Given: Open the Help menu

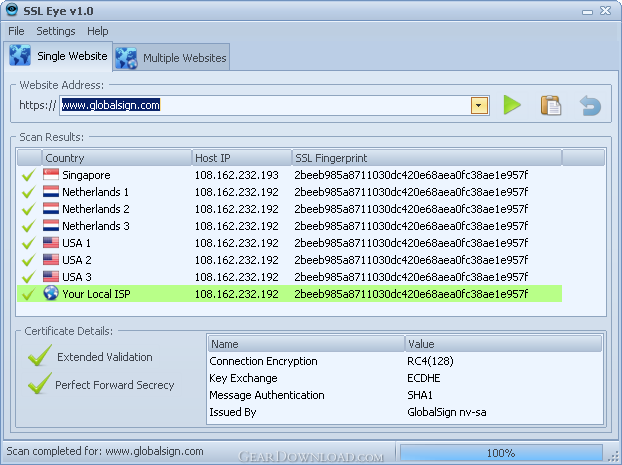Looking at the screenshot, I should [98, 31].
